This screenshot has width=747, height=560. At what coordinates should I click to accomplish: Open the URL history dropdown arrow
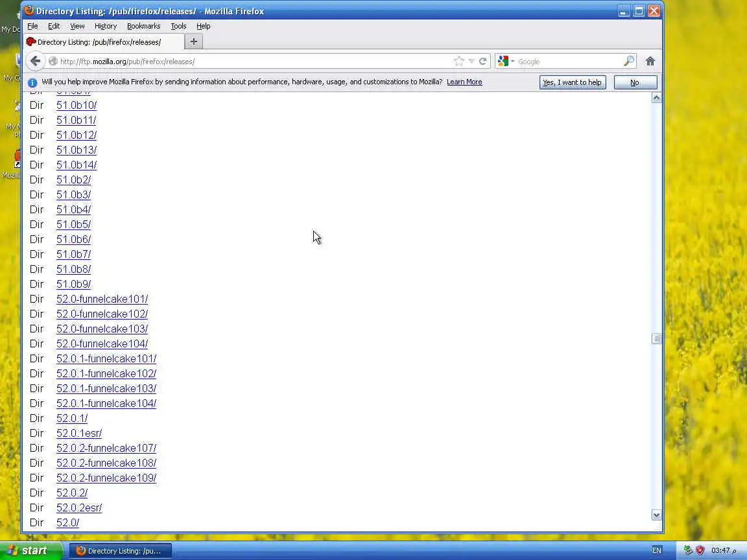pyautogui.click(x=471, y=61)
